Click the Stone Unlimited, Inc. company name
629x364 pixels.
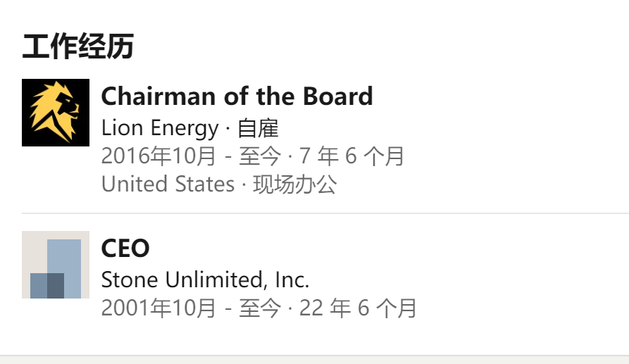tap(205, 280)
